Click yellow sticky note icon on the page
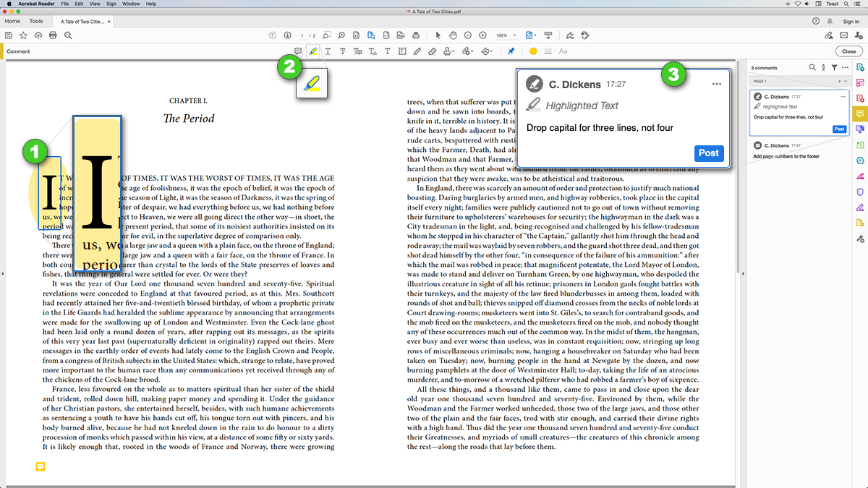 pos(41,467)
